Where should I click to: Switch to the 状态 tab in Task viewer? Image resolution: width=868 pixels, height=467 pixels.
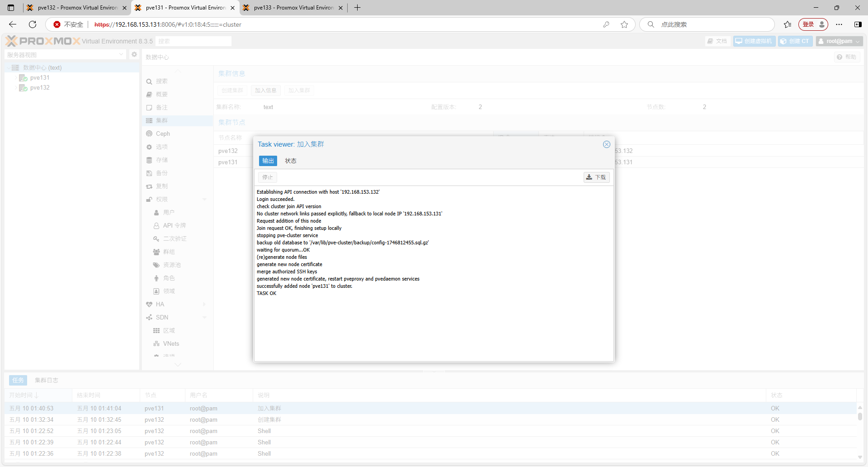pos(291,161)
